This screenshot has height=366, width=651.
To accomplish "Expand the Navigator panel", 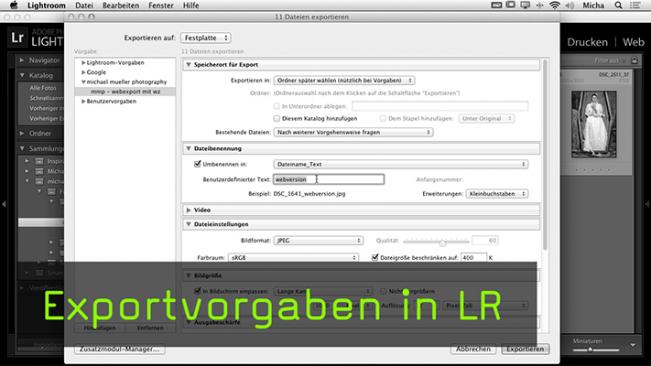I will (x=22, y=60).
